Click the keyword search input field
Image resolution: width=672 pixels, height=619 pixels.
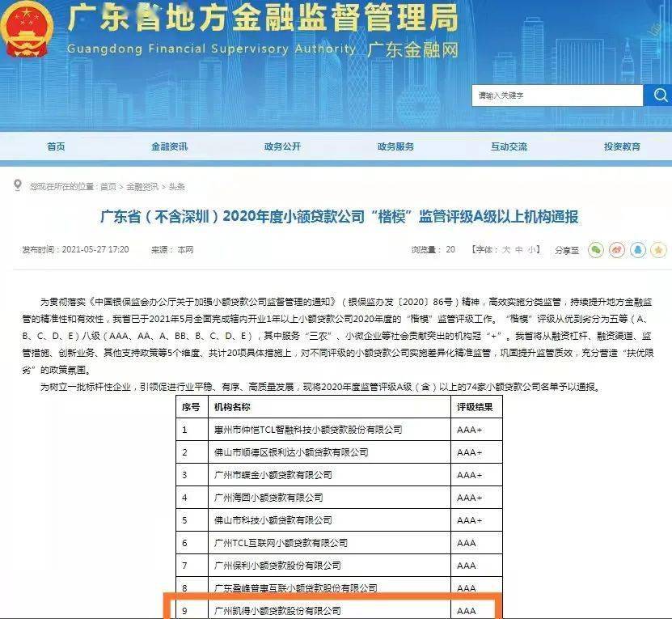(557, 95)
